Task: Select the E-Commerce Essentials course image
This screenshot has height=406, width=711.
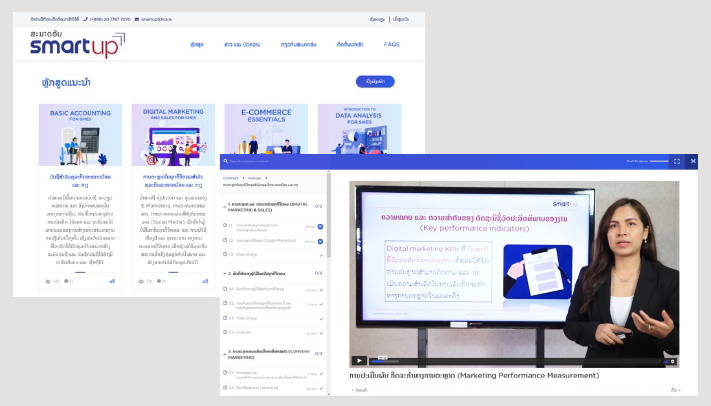Action: point(266,134)
